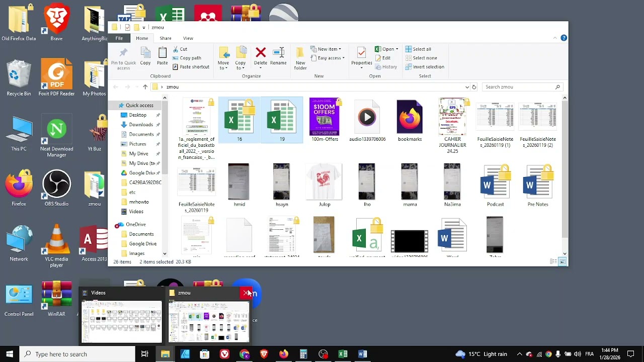The height and width of the screenshot is (362, 644).
Task: Refresh the zmou folder view
Action: point(474,87)
